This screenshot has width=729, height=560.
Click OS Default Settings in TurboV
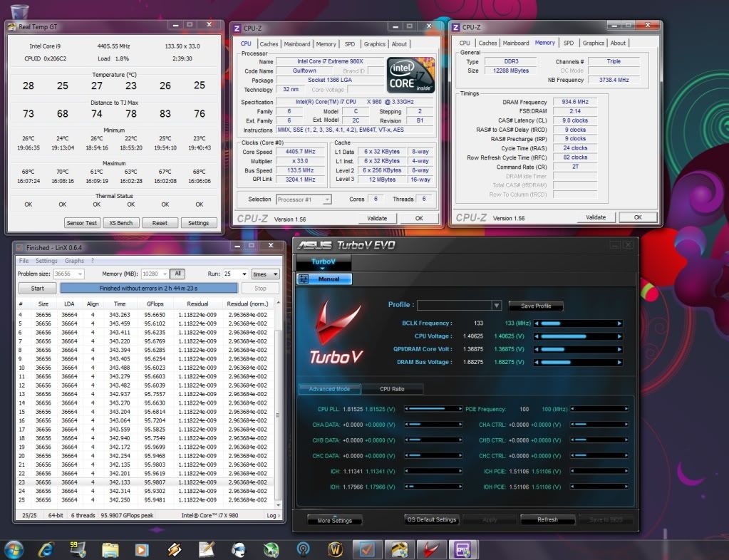432,519
